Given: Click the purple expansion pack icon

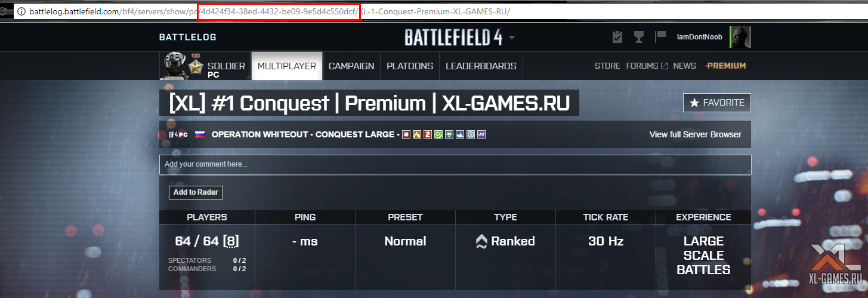Looking at the screenshot, I should [481, 134].
